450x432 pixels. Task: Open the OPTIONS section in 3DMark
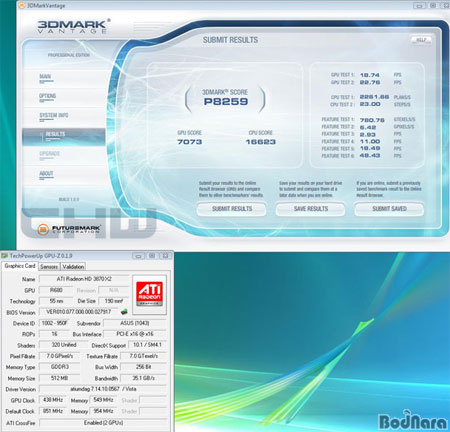pyautogui.click(x=47, y=96)
